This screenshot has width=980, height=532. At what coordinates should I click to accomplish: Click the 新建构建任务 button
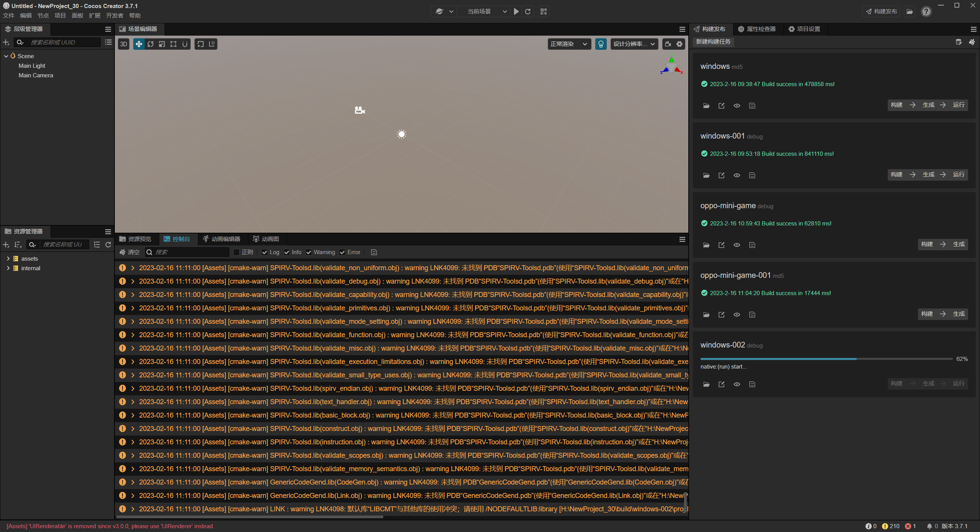point(713,42)
